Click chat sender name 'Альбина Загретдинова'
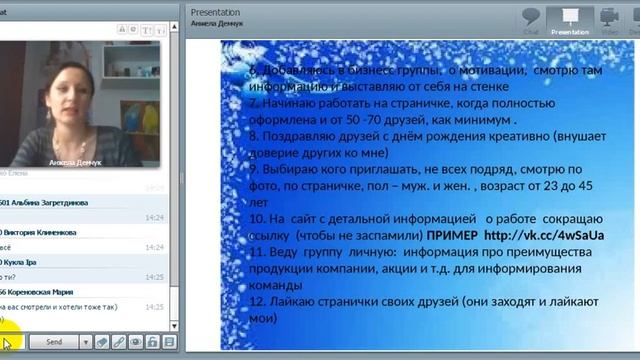 [49, 203]
